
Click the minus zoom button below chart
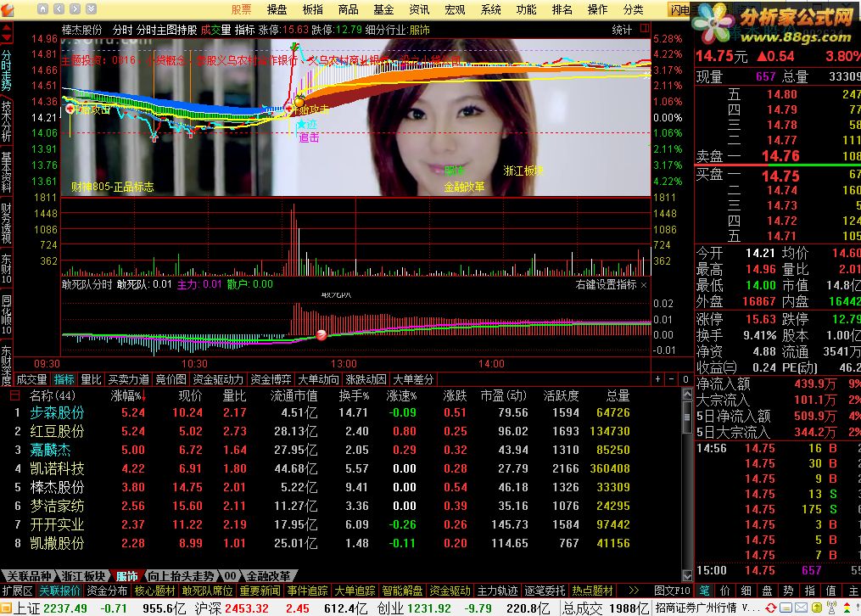click(671, 378)
